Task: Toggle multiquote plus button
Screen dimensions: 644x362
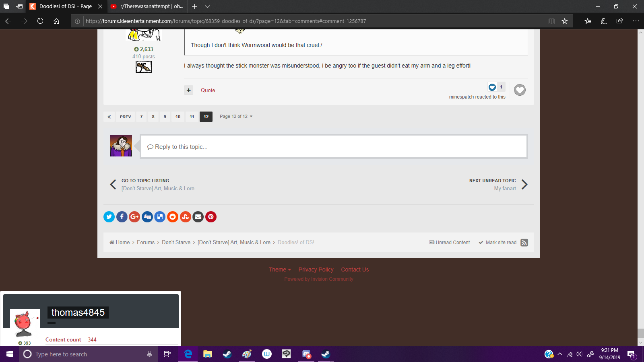Action: coord(189,90)
